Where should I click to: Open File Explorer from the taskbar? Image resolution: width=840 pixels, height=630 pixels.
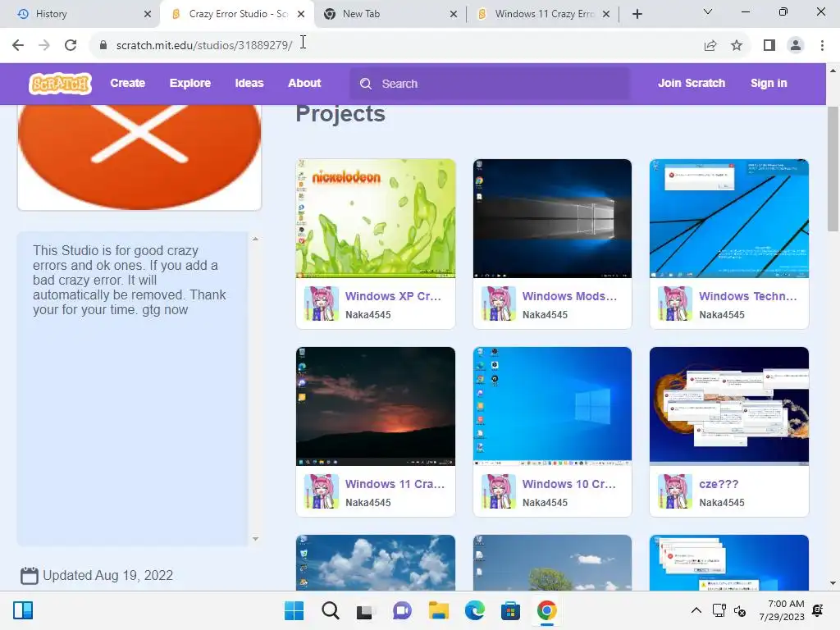coord(438,610)
